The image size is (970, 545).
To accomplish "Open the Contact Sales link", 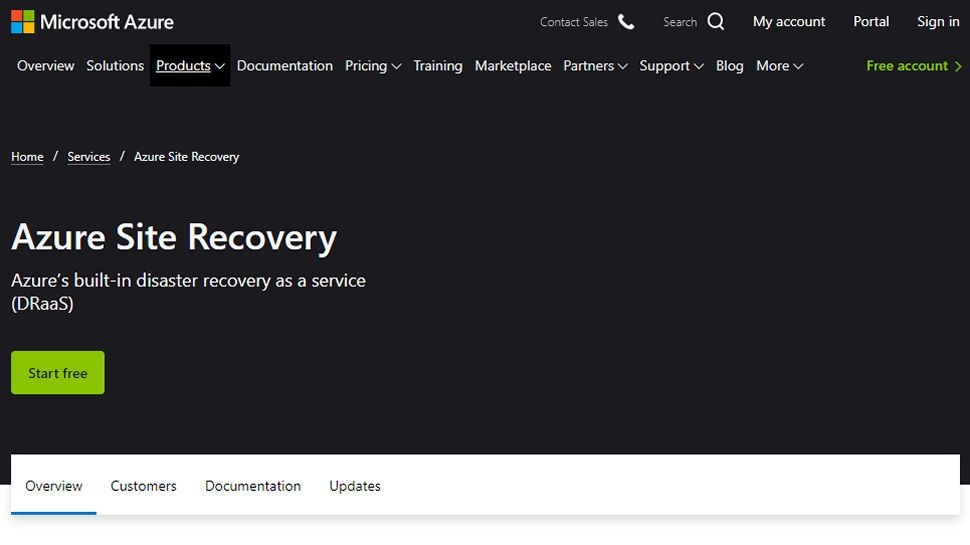I will pos(573,22).
